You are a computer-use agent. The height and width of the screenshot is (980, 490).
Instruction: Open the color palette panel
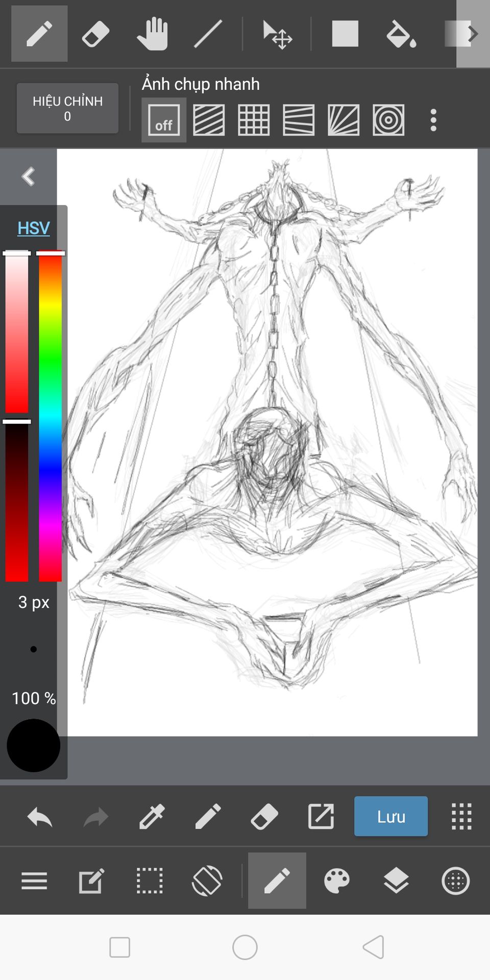pos(337,880)
